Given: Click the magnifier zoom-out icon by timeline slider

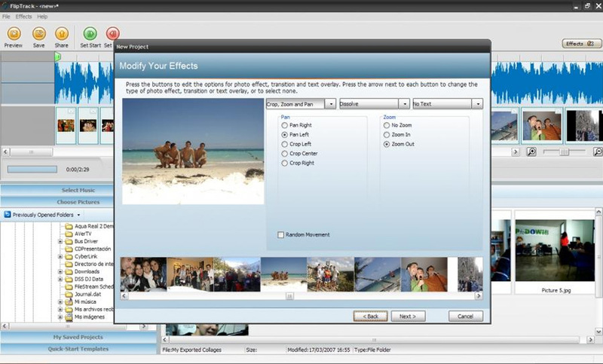Looking at the screenshot, I should point(531,151).
